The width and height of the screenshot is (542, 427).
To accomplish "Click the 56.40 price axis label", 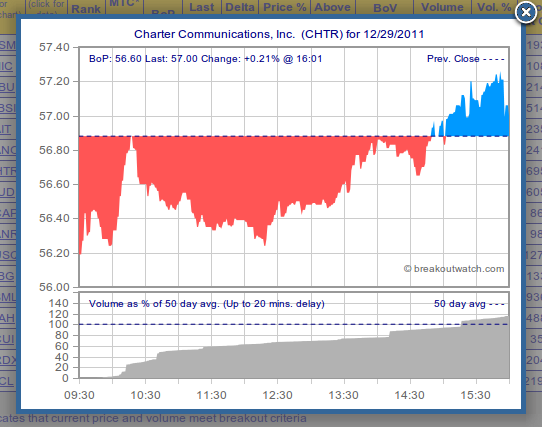I will pyautogui.click(x=54, y=218).
